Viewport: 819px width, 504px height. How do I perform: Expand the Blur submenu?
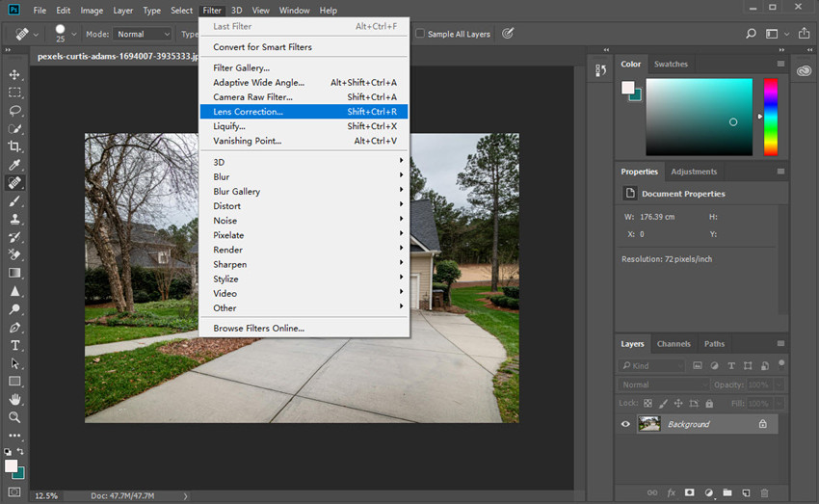[x=304, y=176]
